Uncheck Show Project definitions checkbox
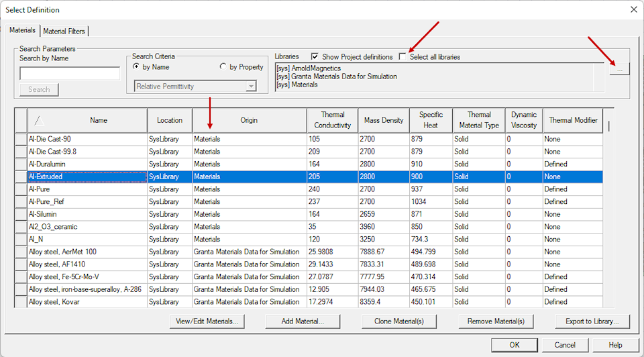The height and width of the screenshot is (357, 644). point(315,57)
